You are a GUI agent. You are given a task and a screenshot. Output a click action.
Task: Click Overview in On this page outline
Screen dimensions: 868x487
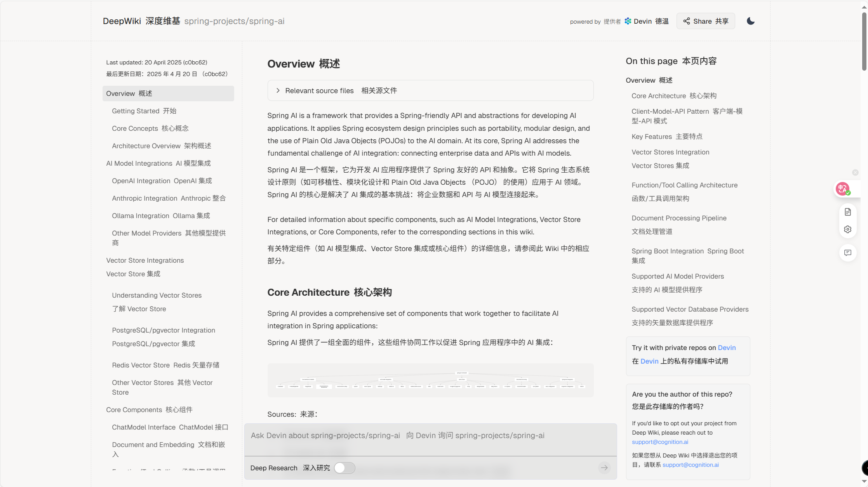649,80
